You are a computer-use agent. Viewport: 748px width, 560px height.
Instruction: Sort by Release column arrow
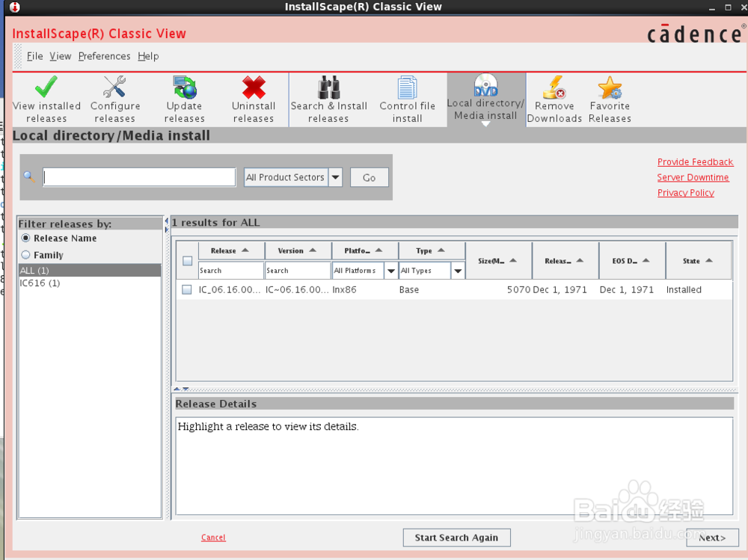point(245,250)
